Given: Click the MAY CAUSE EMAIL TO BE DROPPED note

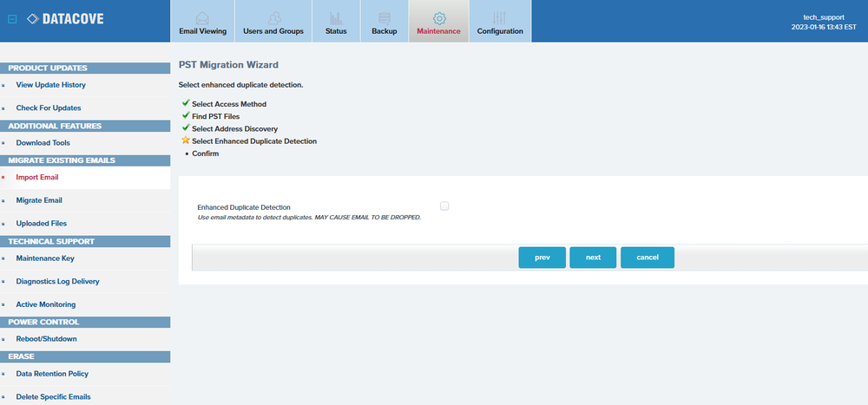Looking at the screenshot, I should pyautogui.click(x=367, y=218).
